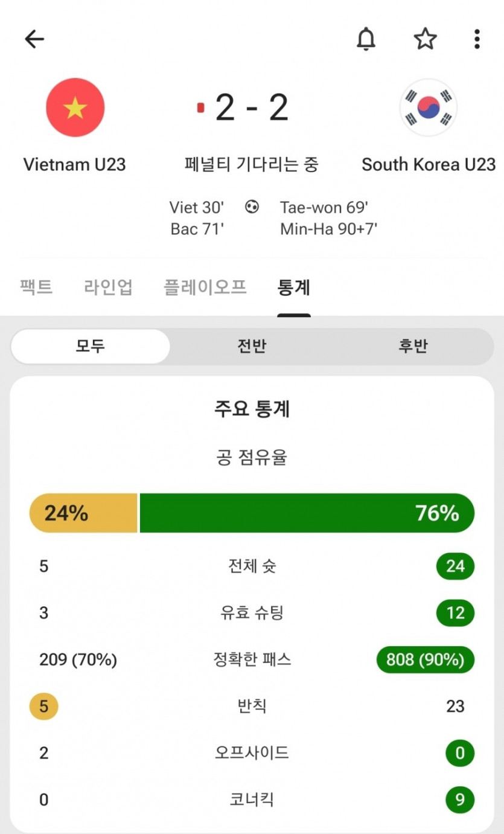Tap the South Korea U23 team name
The width and height of the screenshot is (504, 834).
pos(429,164)
